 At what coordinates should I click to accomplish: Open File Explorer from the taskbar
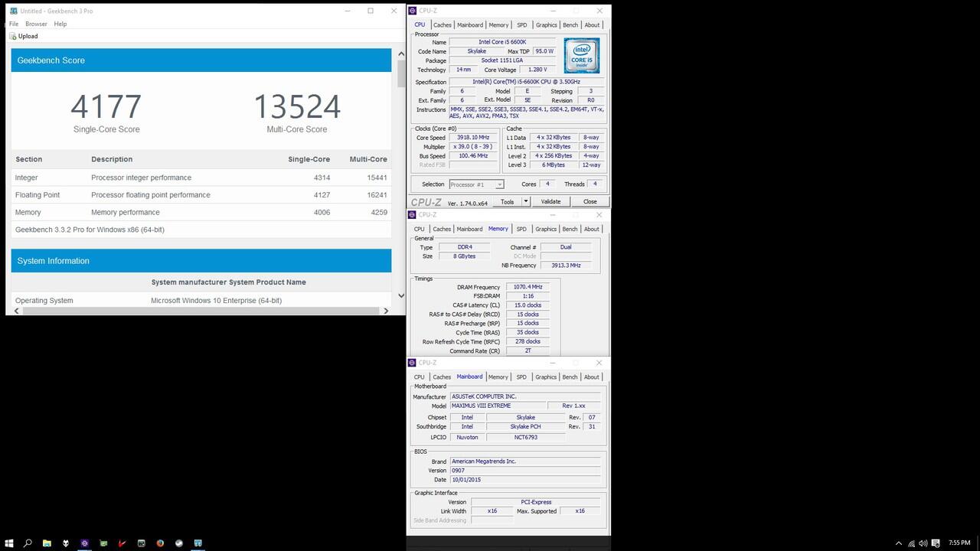click(47, 543)
